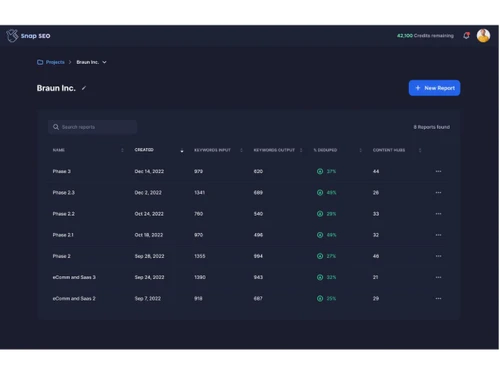Viewport: 500px width, 375px height.
Task: Click deduped icon in eComm and Saas 2 row
Action: click(x=320, y=298)
